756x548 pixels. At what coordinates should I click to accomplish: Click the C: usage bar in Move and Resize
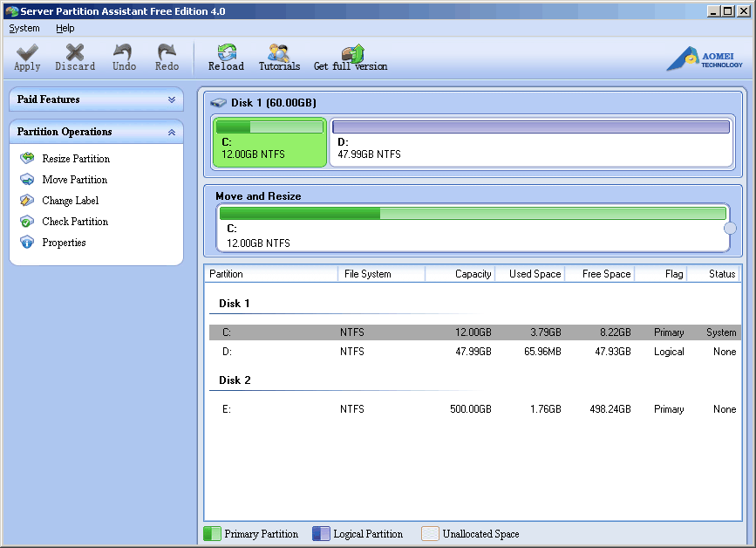[473, 213]
